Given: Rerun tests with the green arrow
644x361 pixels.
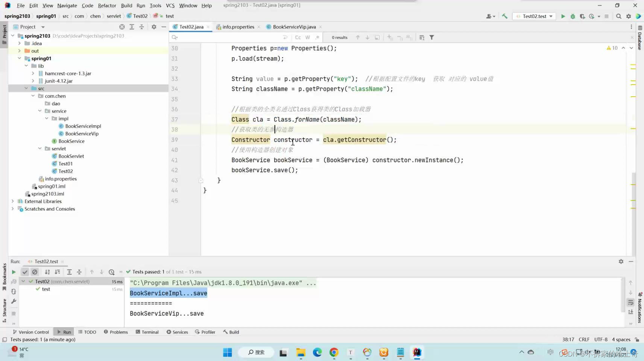Looking at the screenshot, I should click(x=14, y=272).
